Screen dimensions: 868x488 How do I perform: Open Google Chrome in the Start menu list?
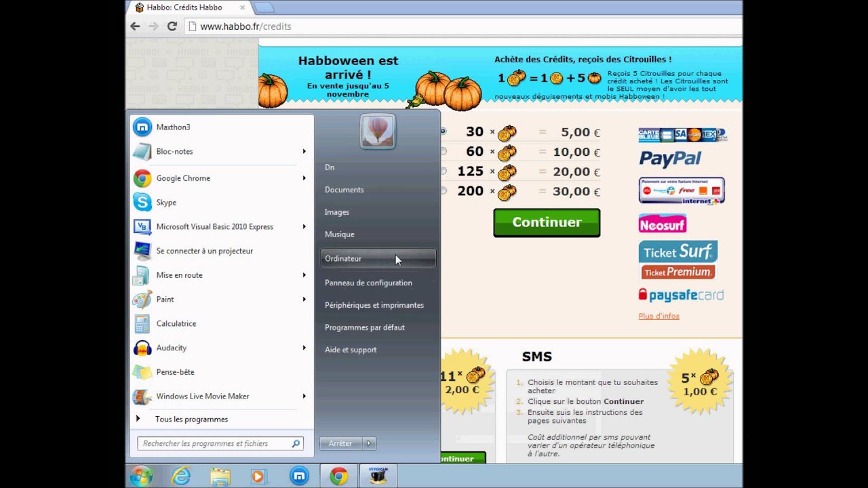(x=220, y=178)
